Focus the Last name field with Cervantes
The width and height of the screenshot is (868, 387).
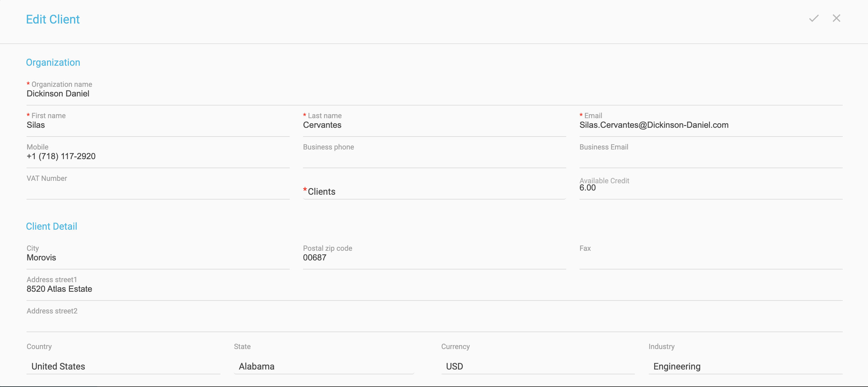(x=434, y=125)
